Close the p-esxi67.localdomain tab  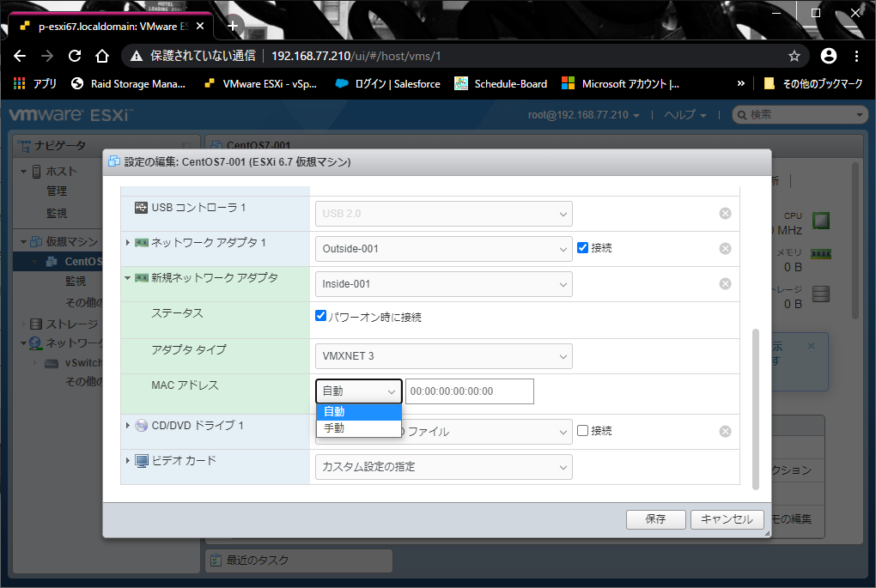coord(200,27)
